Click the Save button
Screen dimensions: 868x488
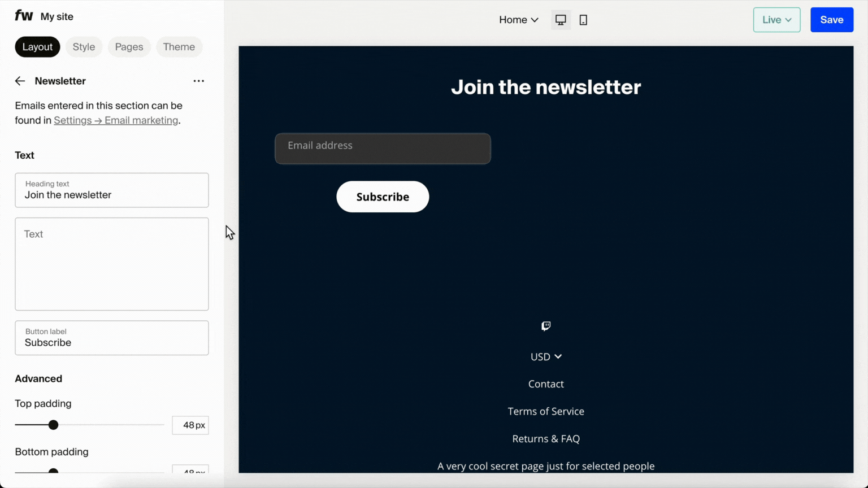(831, 19)
